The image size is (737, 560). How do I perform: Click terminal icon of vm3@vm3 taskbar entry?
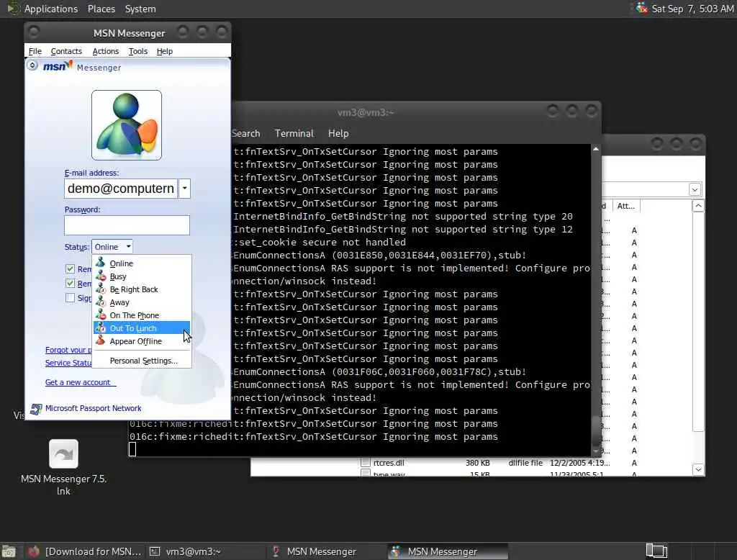tap(155, 551)
